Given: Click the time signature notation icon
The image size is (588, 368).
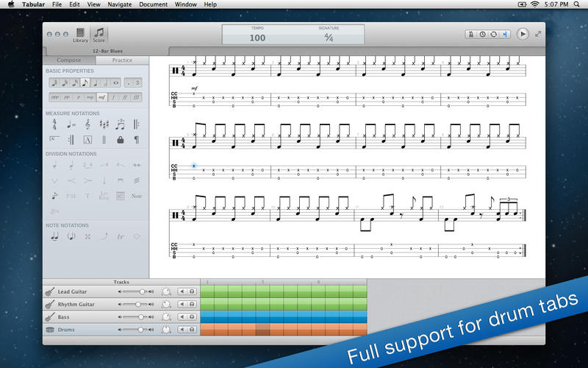Looking at the screenshot, I should click(x=55, y=124).
